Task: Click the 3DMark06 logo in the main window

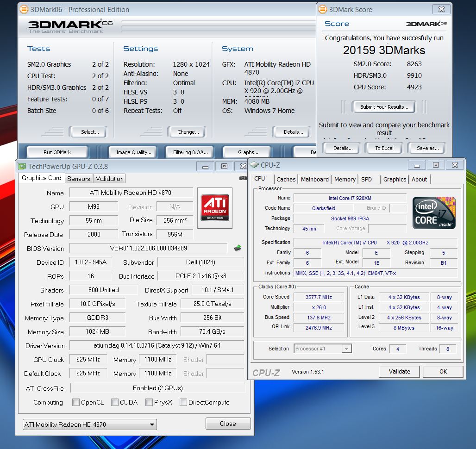Action: coord(70,26)
